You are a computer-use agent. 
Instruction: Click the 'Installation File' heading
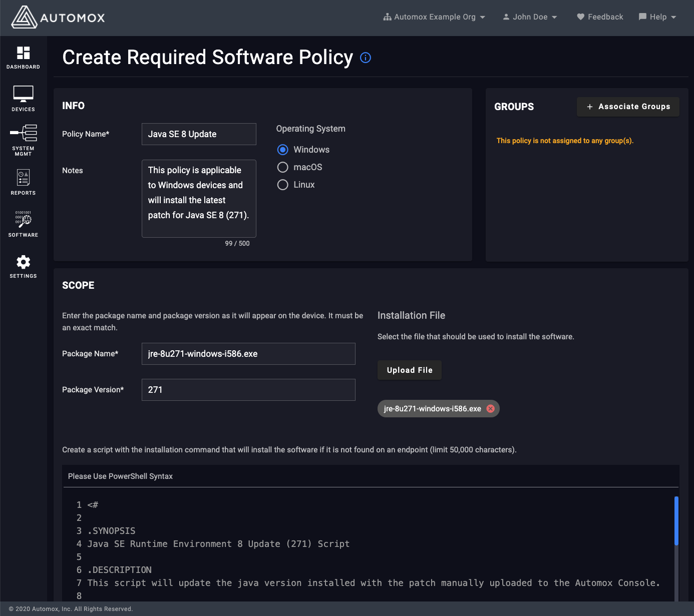click(x=411, y=315)
